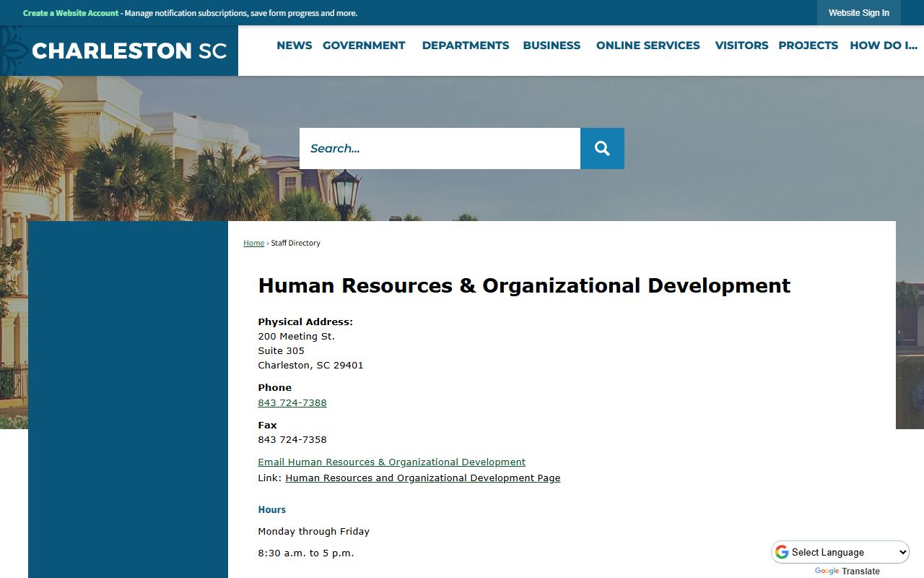The width and height of the screenshot is (924, 578).
Task: Call the phone number 843 724-7388
Action: 292,402
